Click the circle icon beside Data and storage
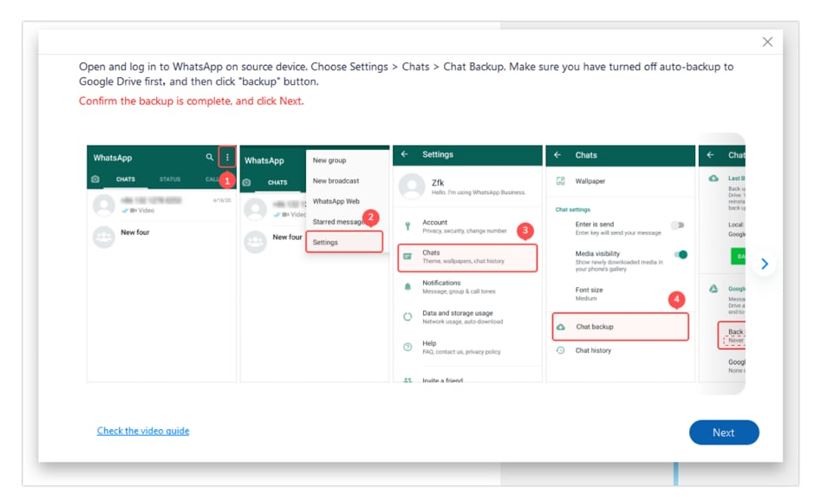The image size is (828, 497). 408,317
